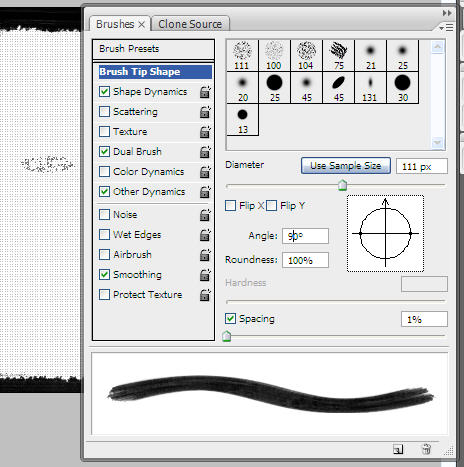The height and width of the screenshot is (467, 464).
Task: Click the Spacing slider handle
Action: click(227, 336)
